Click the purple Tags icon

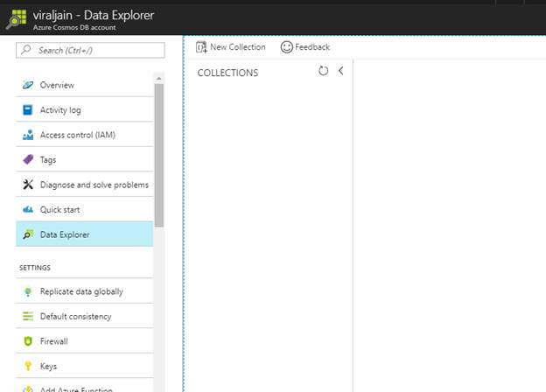pos(28,159)
